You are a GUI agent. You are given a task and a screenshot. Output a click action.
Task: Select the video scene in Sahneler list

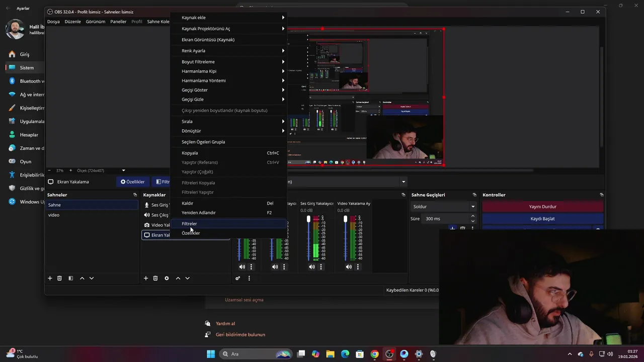click(x=92, y=215)
